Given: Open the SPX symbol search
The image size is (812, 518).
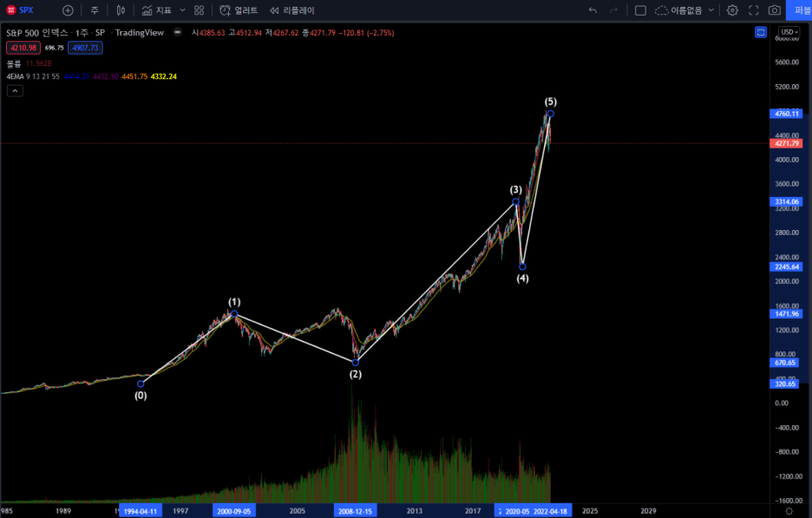Looking at the screenshot, I should coord(20,10).
